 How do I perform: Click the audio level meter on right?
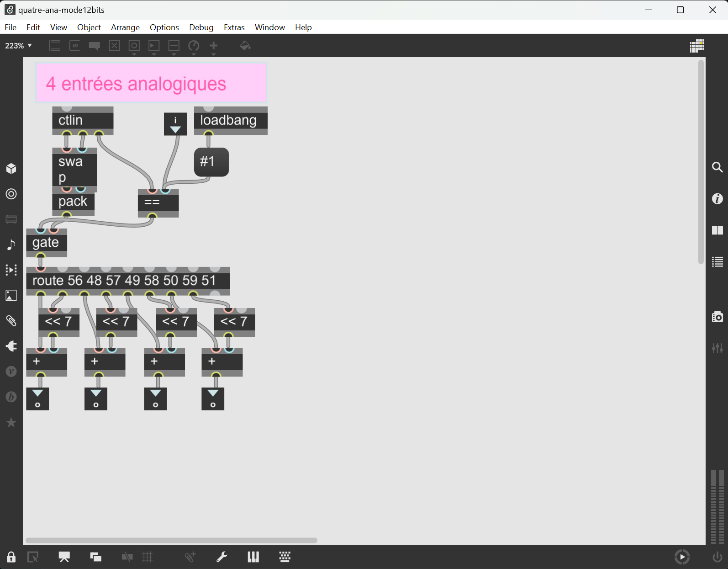(x=717, y=506)
